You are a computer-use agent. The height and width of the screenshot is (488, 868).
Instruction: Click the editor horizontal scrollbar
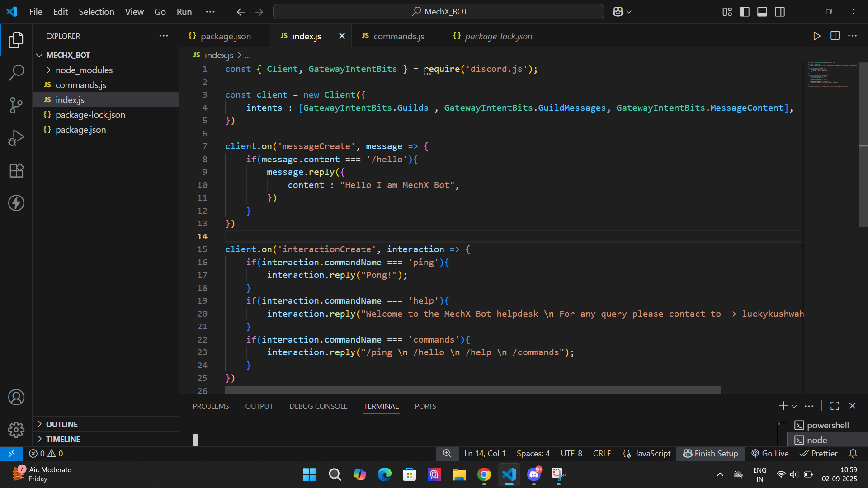(472, 389)
